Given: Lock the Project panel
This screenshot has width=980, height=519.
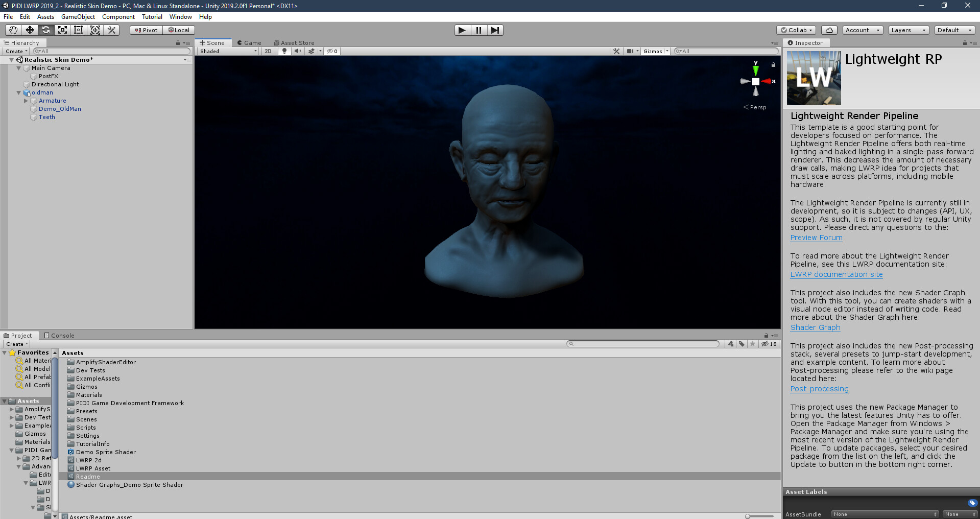Looking at the screenshot, I should pos(766,336).
